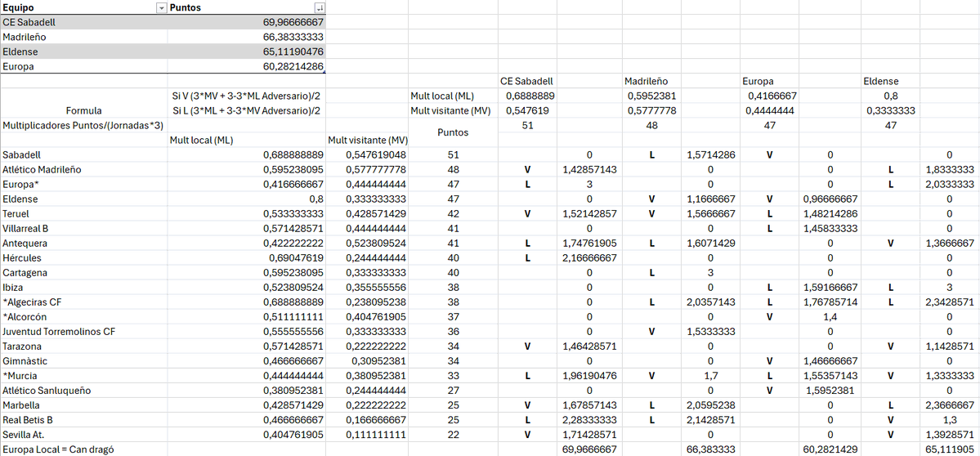Image resolution: width=980 pixels, height=456 pixels.
Task: Select the Europa* team cell
Action: [83, 184]
